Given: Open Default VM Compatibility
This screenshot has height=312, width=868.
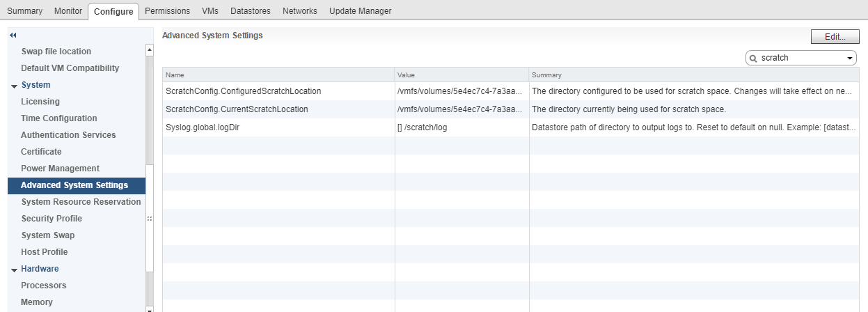Looking at the screenshot, I should coord(70,68).
